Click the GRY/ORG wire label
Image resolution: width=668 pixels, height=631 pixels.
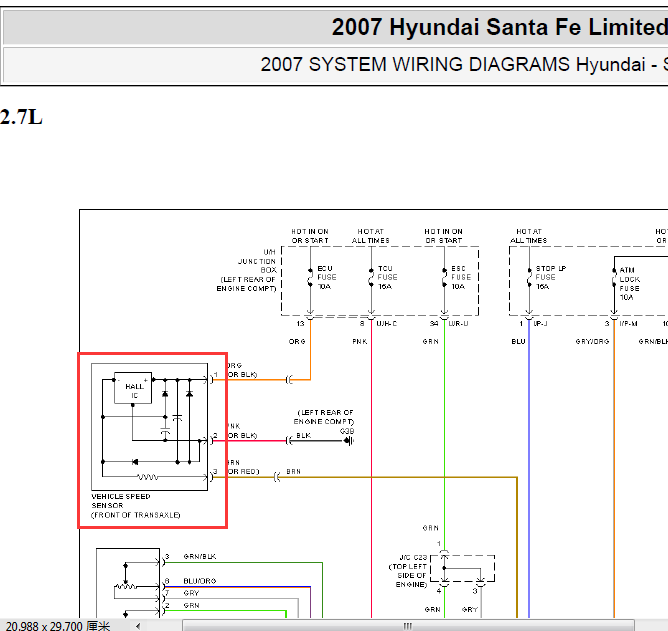(x=592, y=341)
